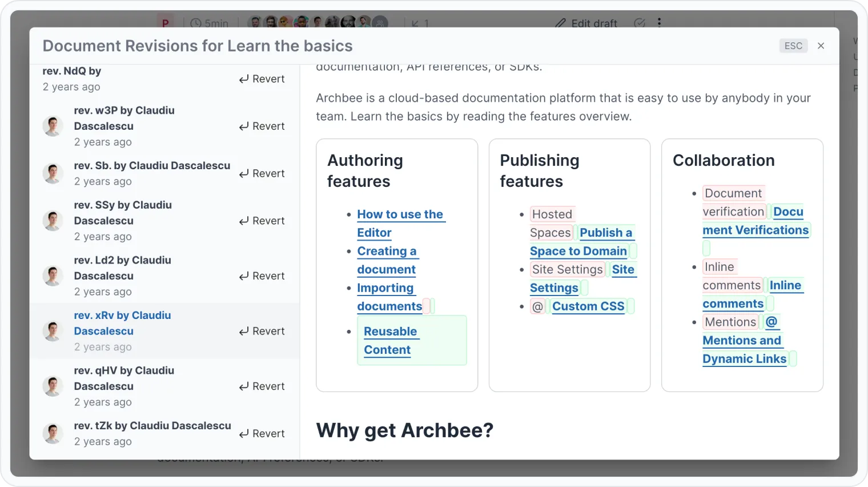Open added 'Site Settings' link
868x487 pixels.
pos(582,278)
